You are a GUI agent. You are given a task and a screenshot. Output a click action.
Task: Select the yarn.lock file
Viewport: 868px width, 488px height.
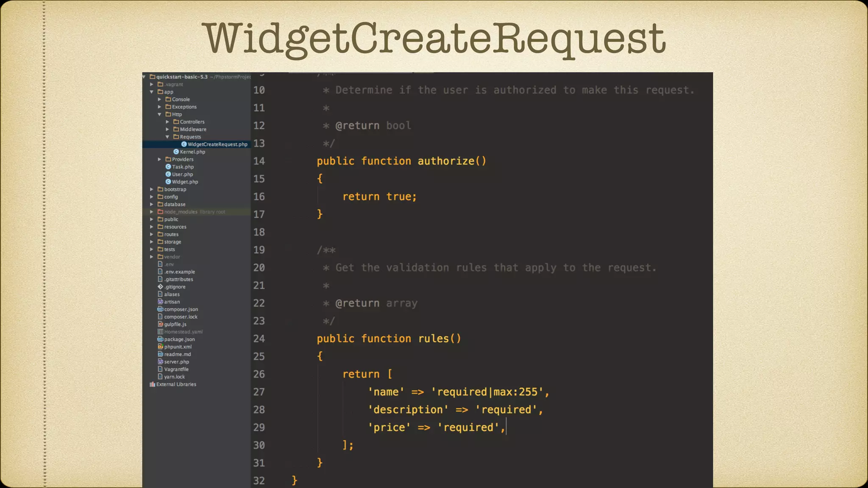click(174, 377)
